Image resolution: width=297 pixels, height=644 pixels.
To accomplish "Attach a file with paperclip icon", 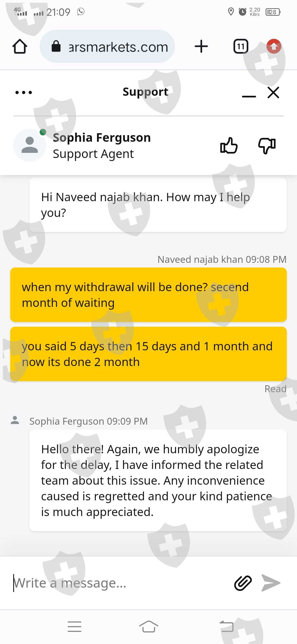I will [243, 583].
